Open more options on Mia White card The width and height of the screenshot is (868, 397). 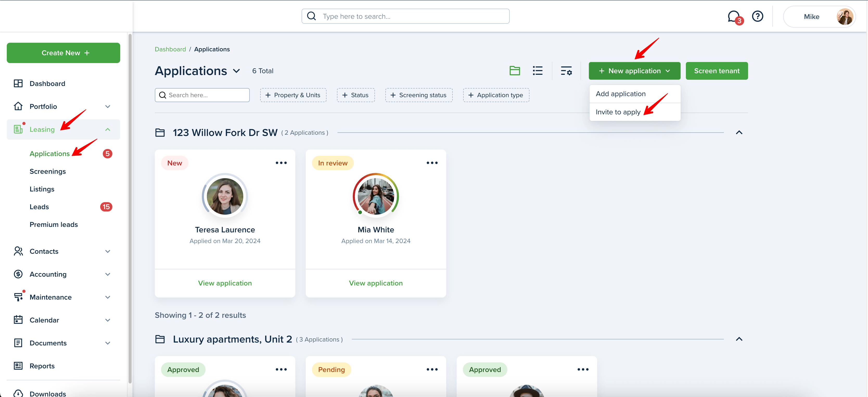coord(432,163)
